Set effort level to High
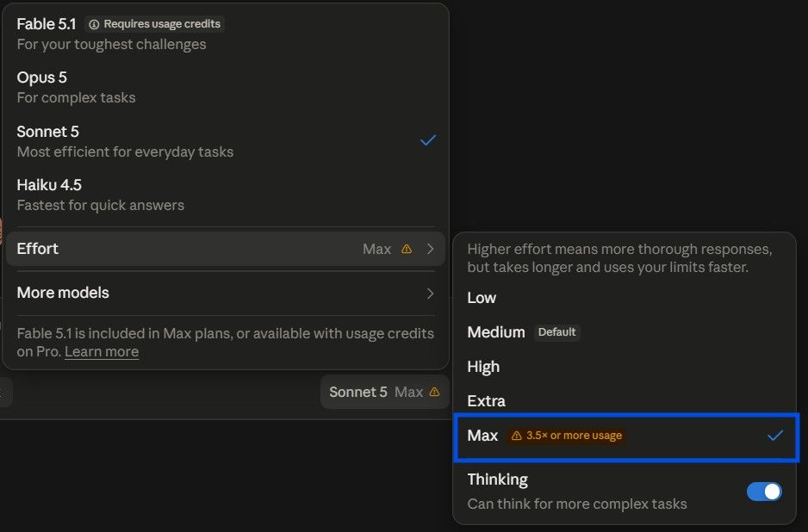 625,367
